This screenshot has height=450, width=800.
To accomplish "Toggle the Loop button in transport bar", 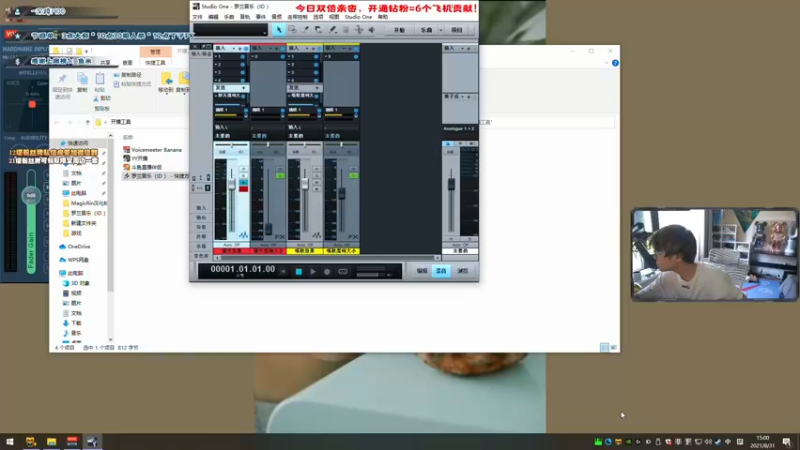I will pos(342,272).
